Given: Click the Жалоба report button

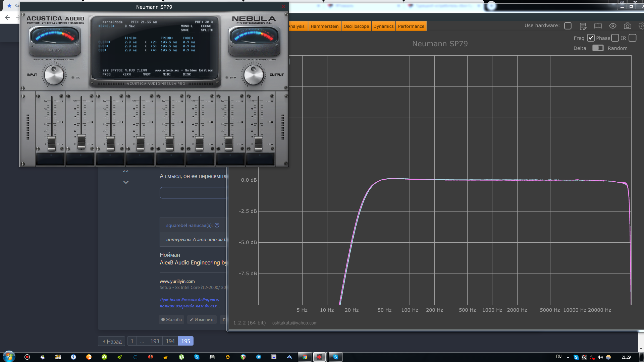Looking at the screenshot, I should click(172, 319).
